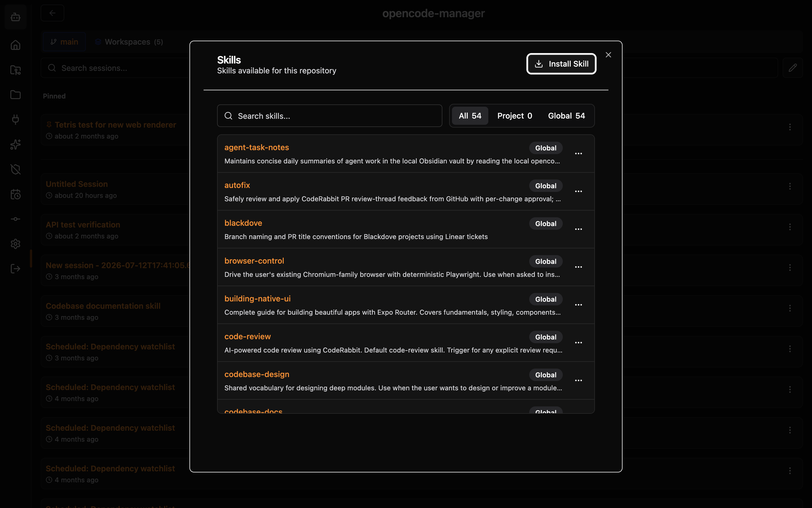Viewport: 812px width, 508px height.
Task: Open options menu for browser-control skill
Action: 579,267
